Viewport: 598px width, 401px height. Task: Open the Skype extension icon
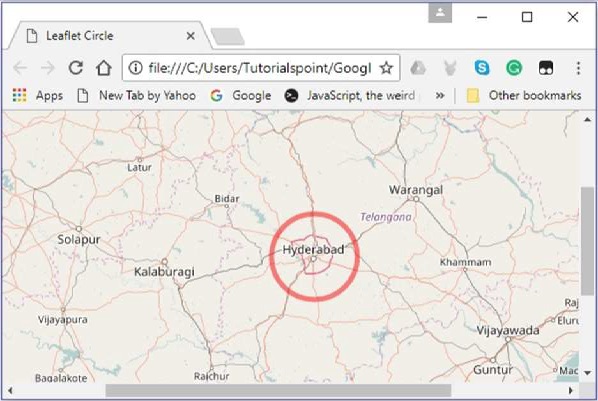pyautogui.click(x=482, y=68)
